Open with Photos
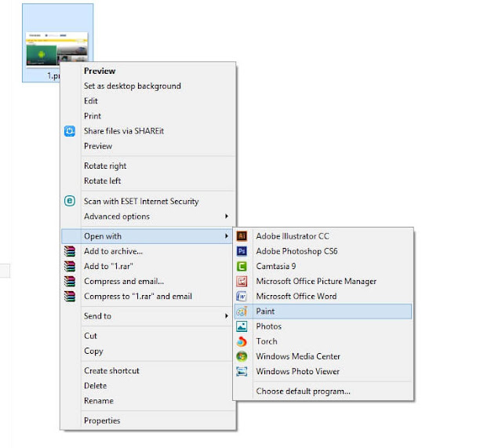 click(x=268, y=326)
